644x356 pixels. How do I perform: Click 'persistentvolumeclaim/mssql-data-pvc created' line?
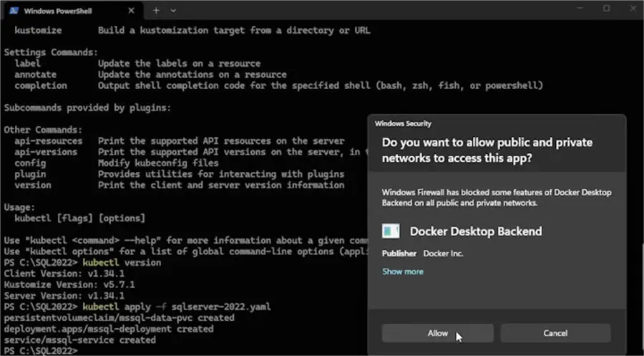(119, 318)
